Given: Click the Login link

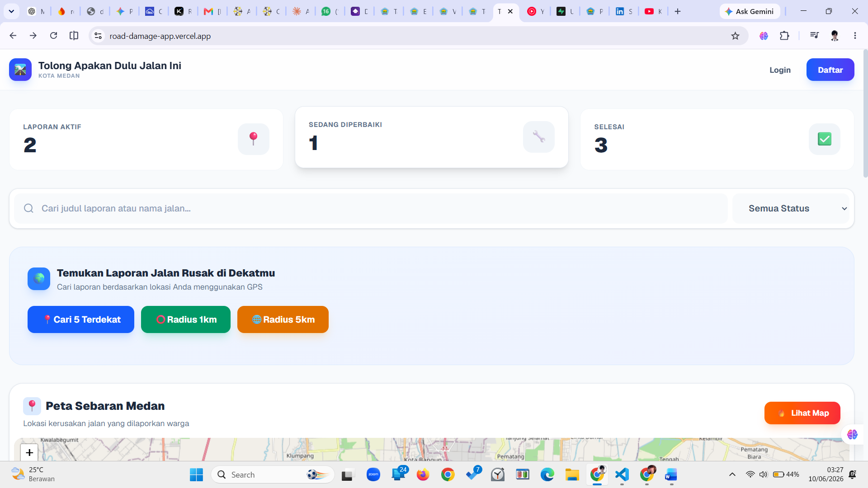Looking at the screenshot, I should coord(780,70).
